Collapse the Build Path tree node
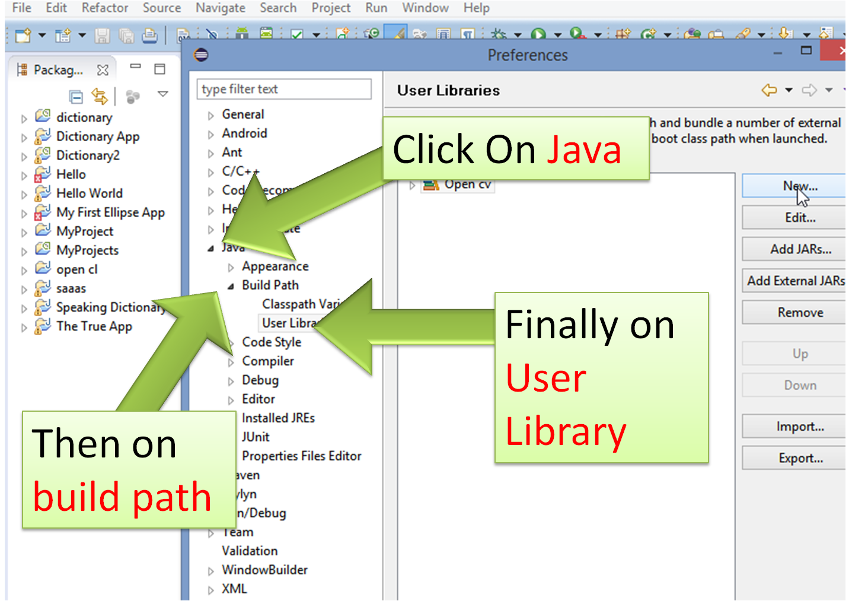 [x=230, y=285]
